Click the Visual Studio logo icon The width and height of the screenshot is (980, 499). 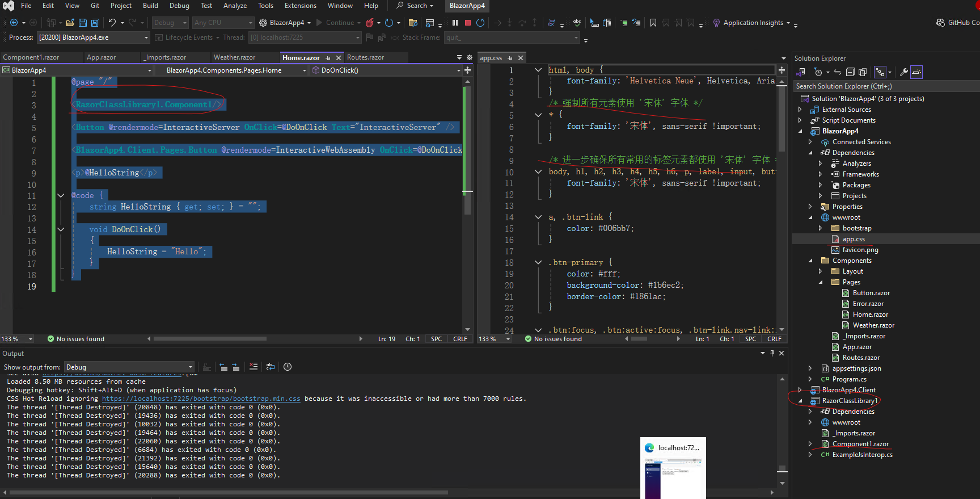[x=9, y=6]
